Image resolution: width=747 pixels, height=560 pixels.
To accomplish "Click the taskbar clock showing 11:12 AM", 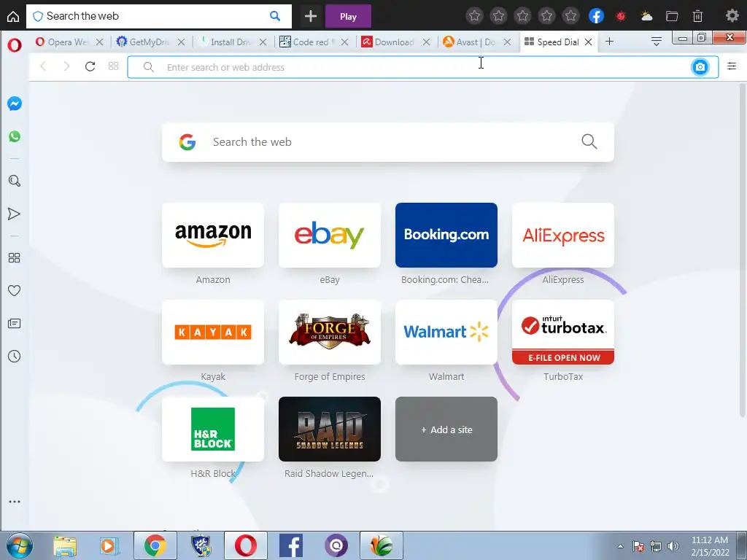I will click(x=710, y=546).
